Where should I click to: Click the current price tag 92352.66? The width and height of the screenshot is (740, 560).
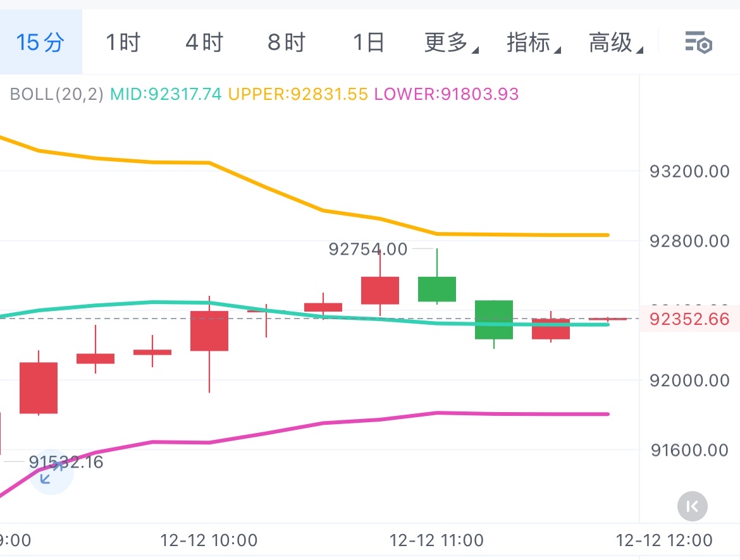(x=689, y=319)
